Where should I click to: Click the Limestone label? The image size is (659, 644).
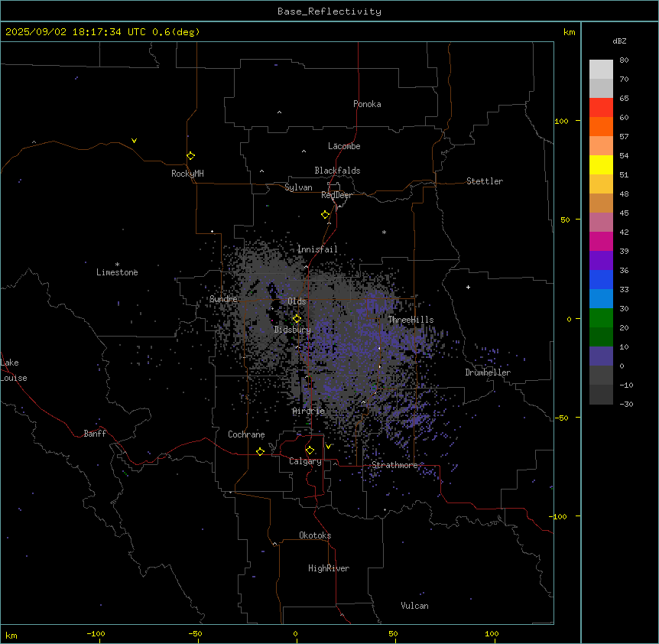pos(117,272)
